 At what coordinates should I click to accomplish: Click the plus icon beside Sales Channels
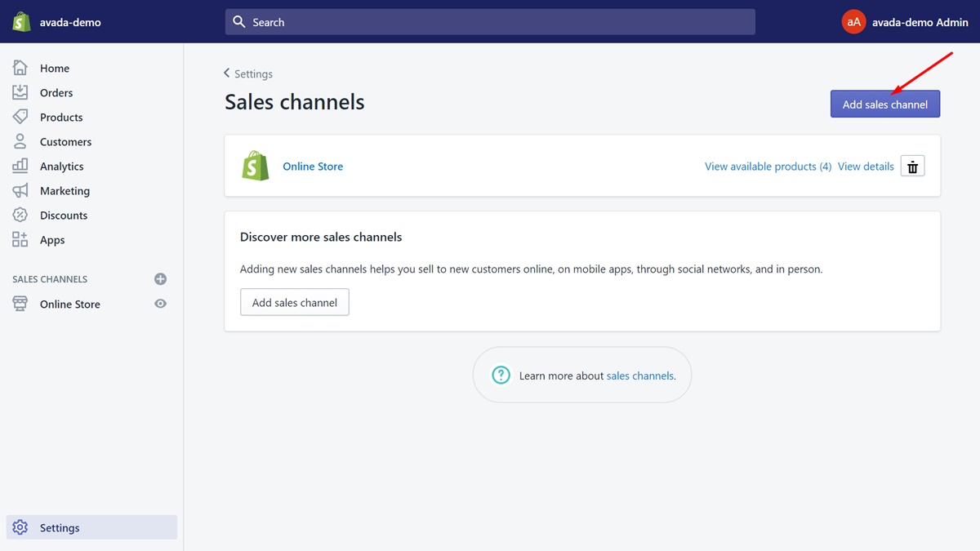(x=160, y=279)
